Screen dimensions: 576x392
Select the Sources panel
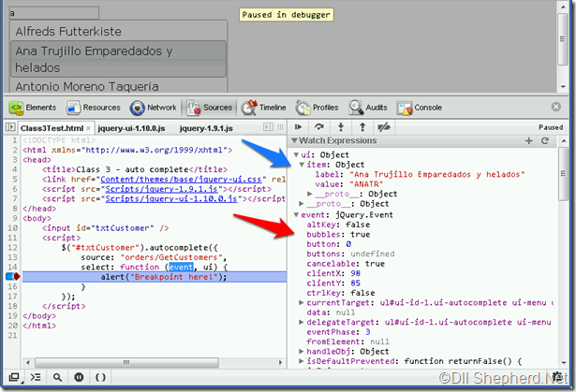click(x=210, y=108)
